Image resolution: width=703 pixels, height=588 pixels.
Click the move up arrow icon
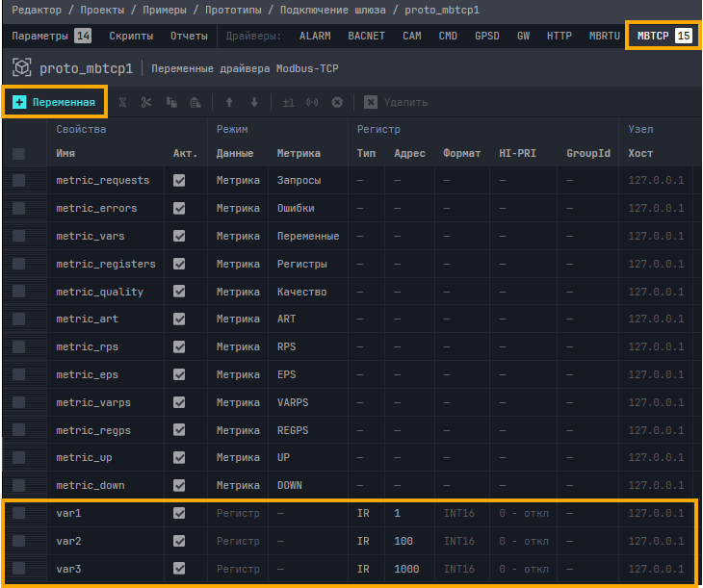(229, 102)
